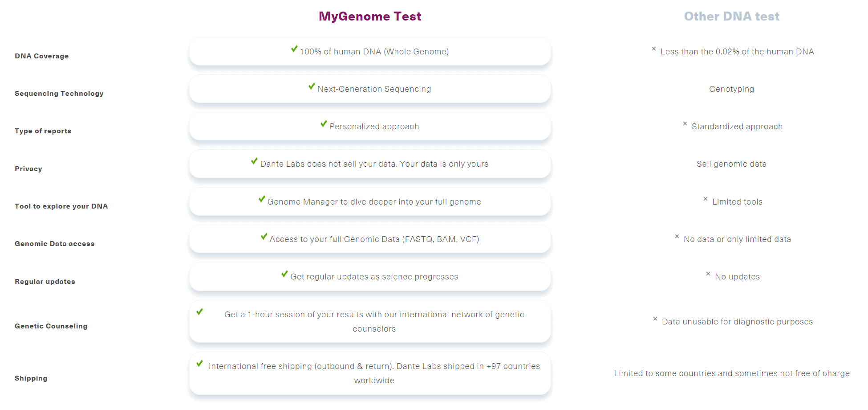
Task: Click the checkmark in the genetic counselors box
Action: coord(200,312)
